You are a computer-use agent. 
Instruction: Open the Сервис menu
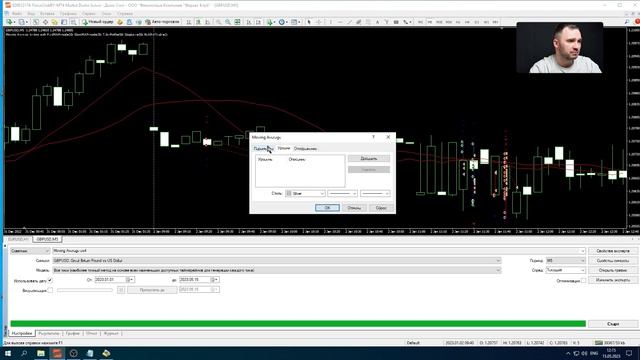(x=89, y=13)
